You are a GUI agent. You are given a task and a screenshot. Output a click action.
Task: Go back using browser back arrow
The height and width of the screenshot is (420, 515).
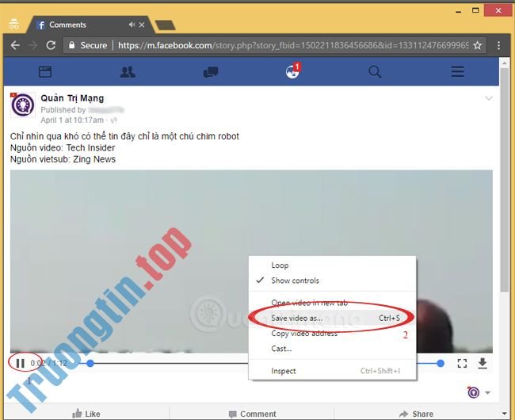coord(15,45)
